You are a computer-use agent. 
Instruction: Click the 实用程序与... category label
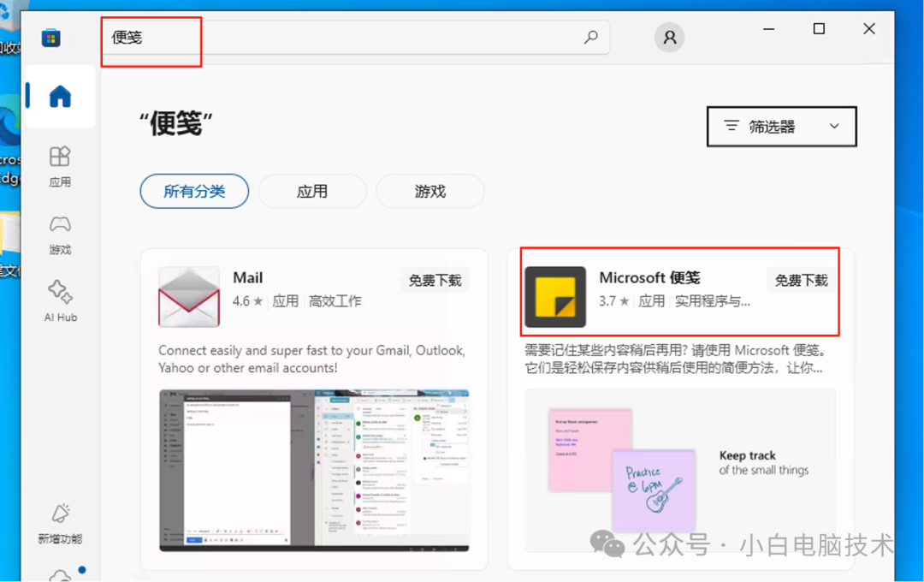pyautogui.click(x=712, y=301)
